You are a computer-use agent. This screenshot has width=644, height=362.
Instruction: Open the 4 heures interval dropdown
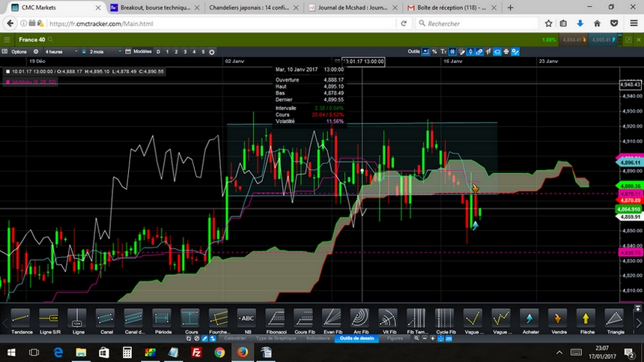61,52
